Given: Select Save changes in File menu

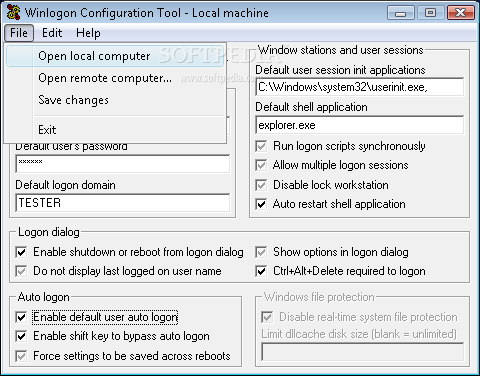Looking at the screenshot, I should [115, 100].
